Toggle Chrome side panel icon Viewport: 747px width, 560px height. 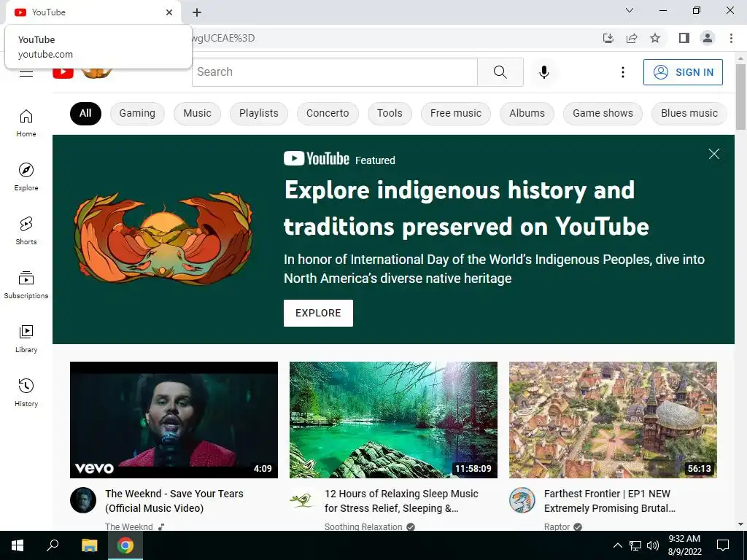click(684, 38)
